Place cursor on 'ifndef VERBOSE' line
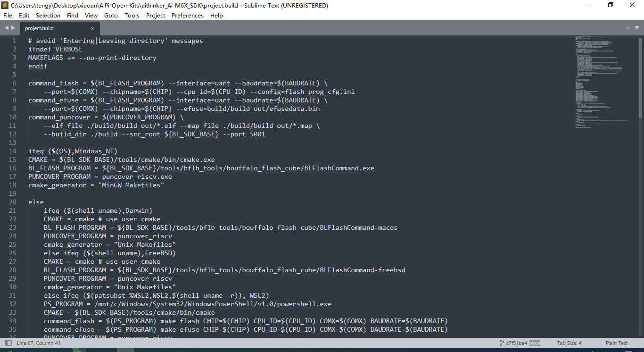644x352 pixels. (55, 49)
